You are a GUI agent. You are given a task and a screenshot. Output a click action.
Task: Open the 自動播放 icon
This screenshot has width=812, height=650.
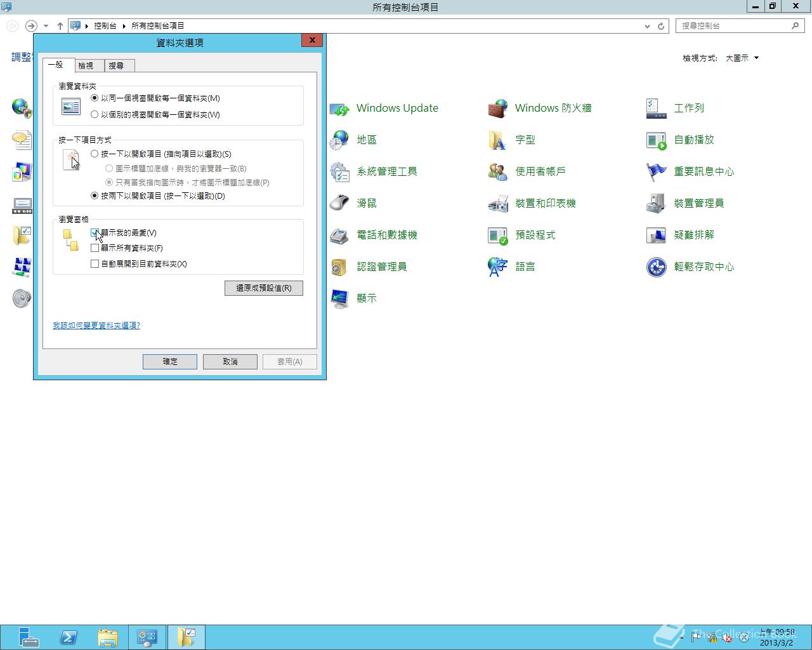click(657, 140)
